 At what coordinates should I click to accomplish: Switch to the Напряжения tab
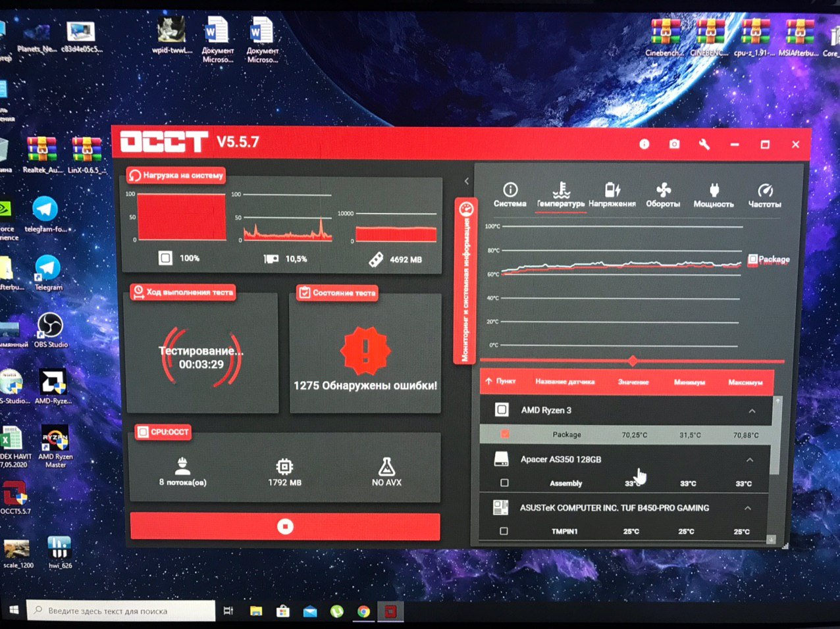(612, 195)
